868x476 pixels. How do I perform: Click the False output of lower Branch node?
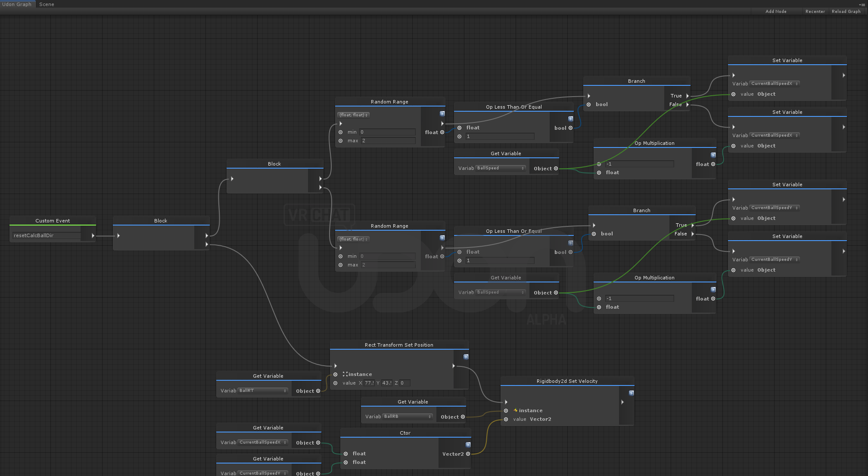pyautogui.click(x=693, y=234)
